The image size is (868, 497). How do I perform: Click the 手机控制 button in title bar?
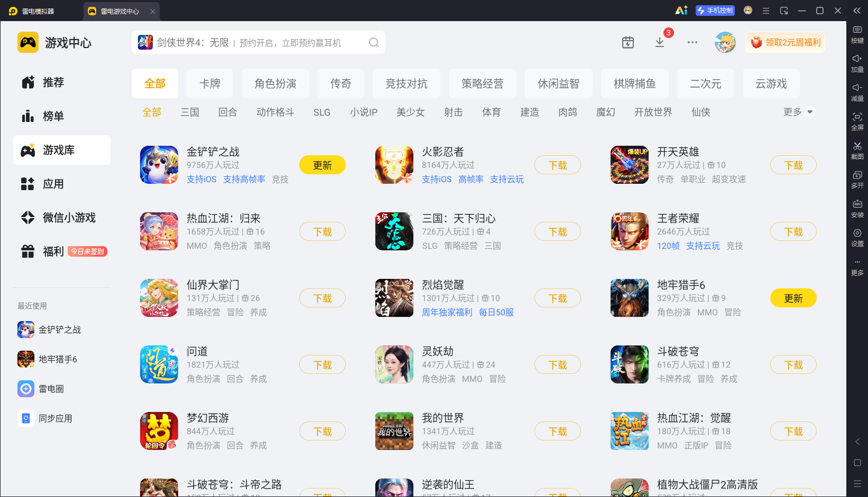pyautogui.click(x=715, y=11)
